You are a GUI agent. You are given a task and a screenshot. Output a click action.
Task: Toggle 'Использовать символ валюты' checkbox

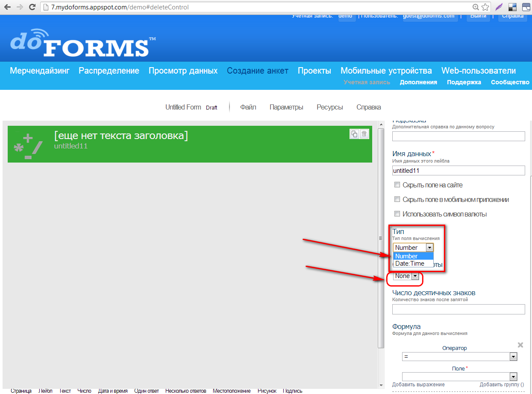(397, 214)
